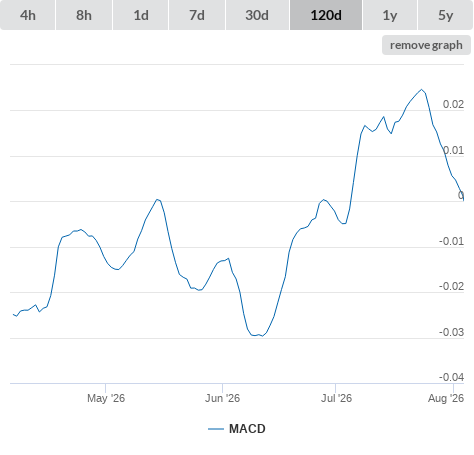The width and height of the screenshot is (474, 455).
Task: Click the remove graph button
Action: pyautogui.click(x=426, y=45)
